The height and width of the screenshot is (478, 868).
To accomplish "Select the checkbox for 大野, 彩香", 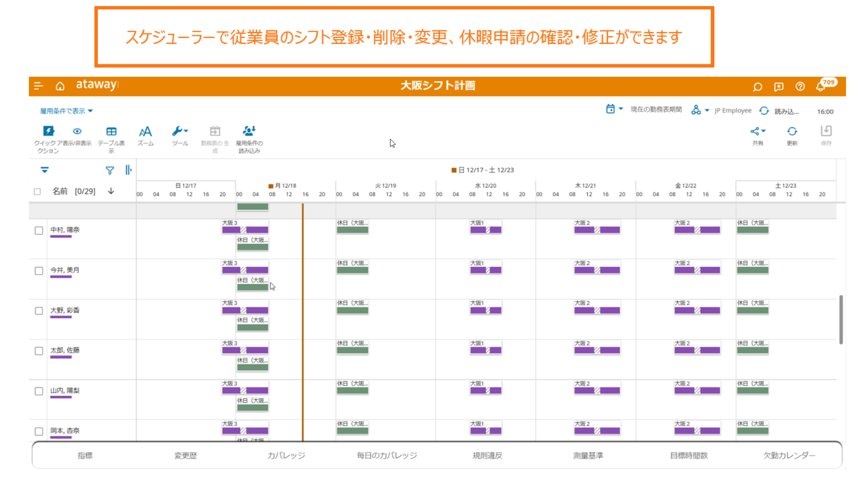I will point(39,311).
